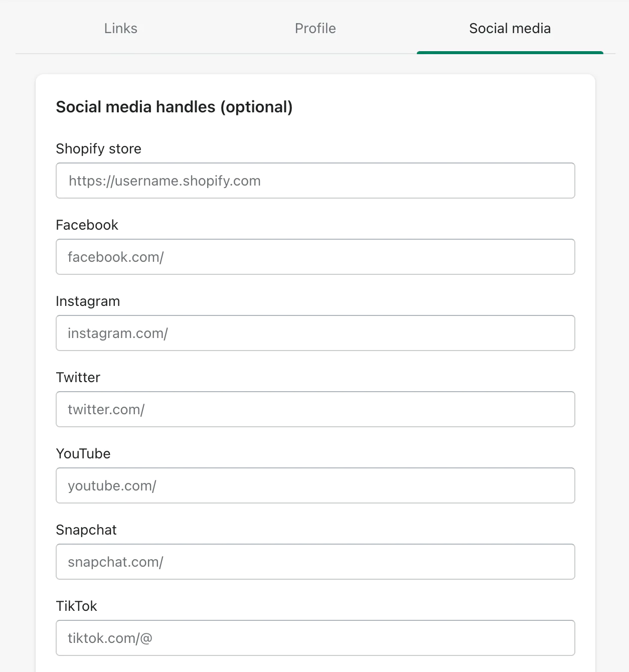Click the "Twitter" field label
629x672 pixels.
(78, 378)
